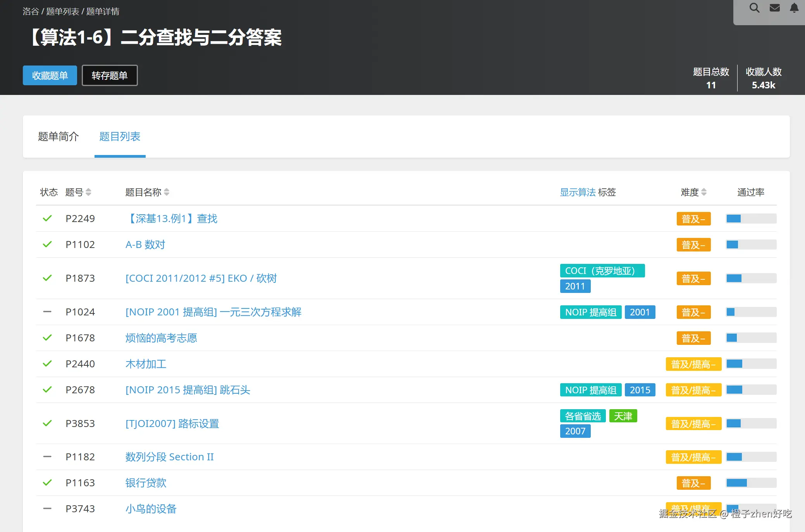The image size is (805, 532).
Task: Click the 收藏题单 button
Action: tap(50, 75)
